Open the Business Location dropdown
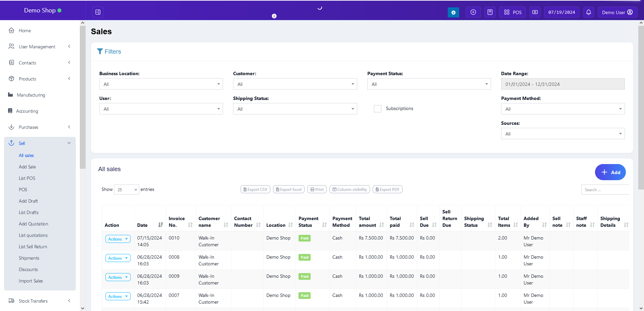 pos(161,84)
